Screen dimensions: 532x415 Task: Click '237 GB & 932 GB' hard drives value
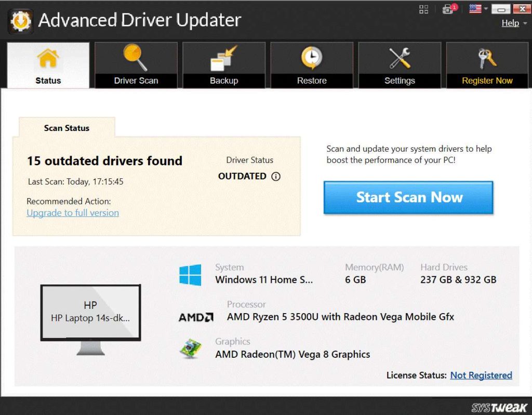pos(458,280)
